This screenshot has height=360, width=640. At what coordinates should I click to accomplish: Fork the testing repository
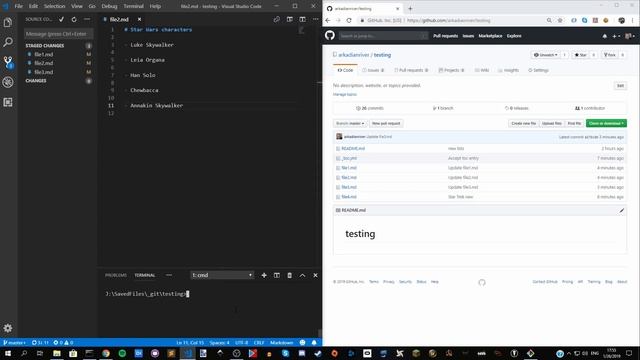610,55
